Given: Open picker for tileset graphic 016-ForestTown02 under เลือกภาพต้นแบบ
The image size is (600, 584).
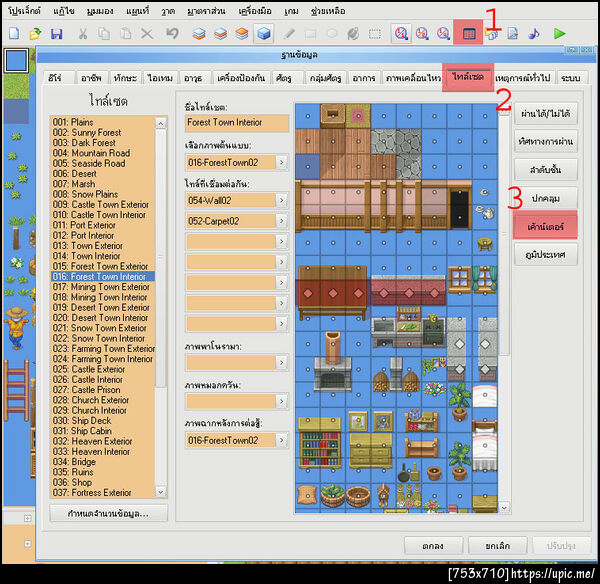Looking at the screenshot, I should pos(282,162).
